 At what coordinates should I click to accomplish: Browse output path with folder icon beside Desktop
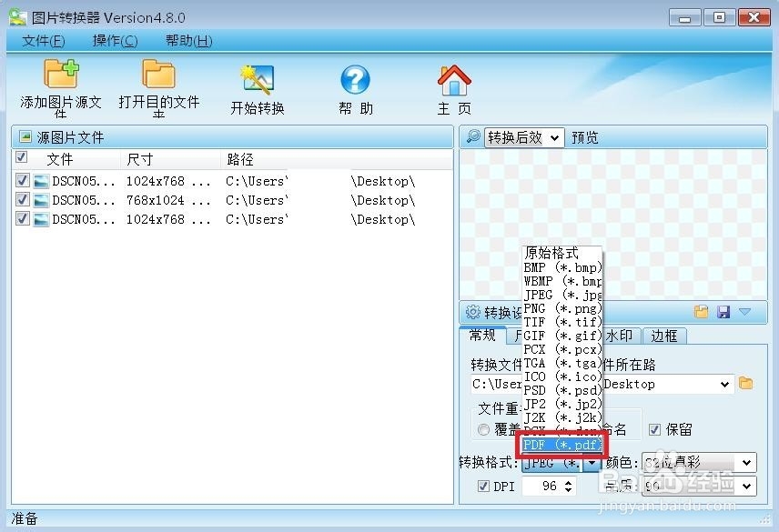pos(744,384)
